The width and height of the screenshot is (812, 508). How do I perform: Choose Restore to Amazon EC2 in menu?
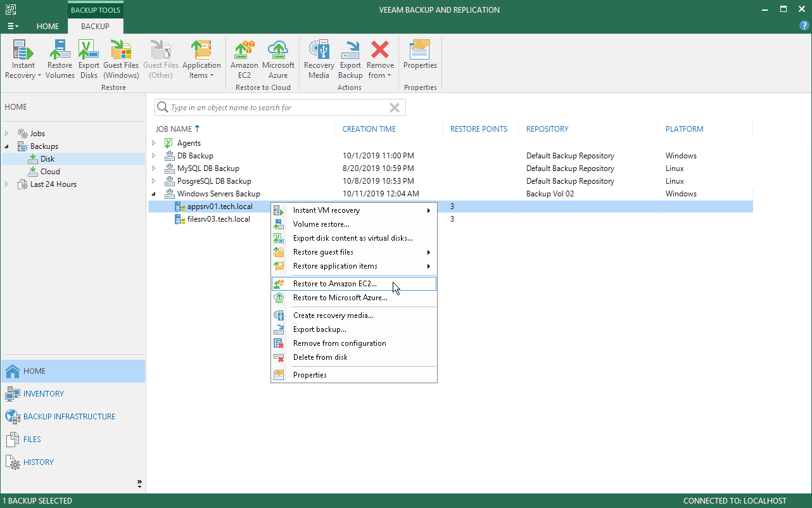pyautogui.click(x=354, y=284)
